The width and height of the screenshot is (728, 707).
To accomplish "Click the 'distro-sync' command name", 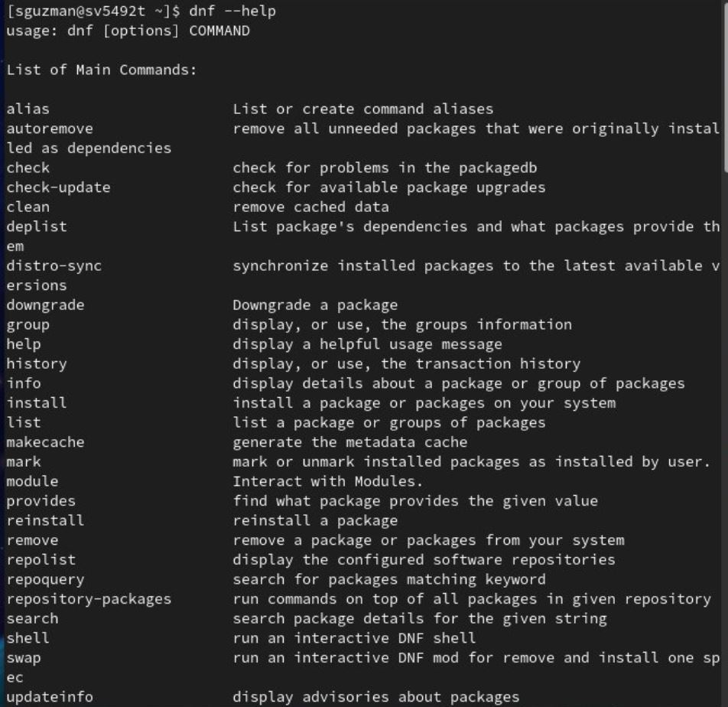I will coord(54,266).
